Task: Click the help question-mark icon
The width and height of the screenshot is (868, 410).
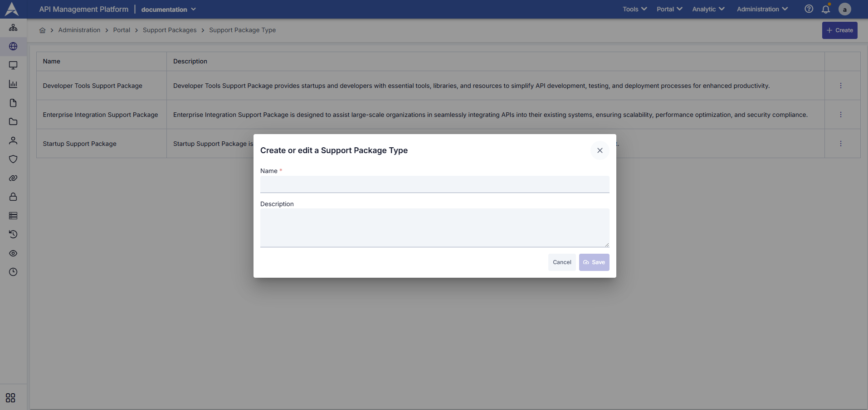Action: click(x=809, y=9)
